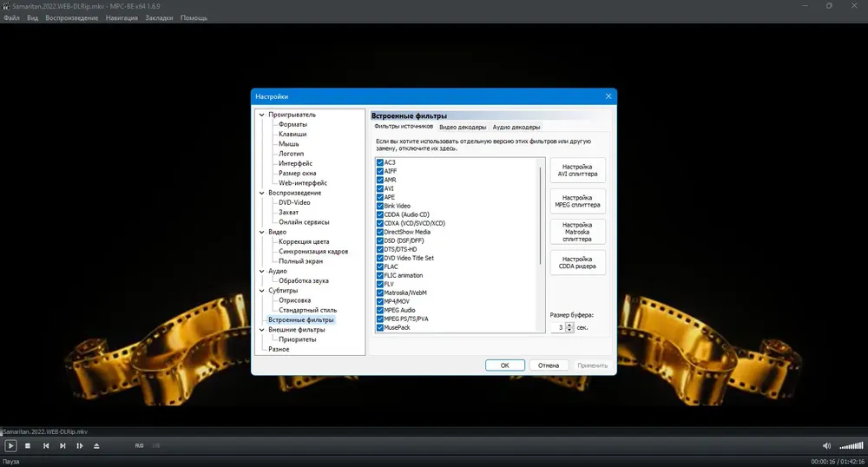This screenshot has width=868, height=467.
Task: Advance one frame with frame-step icon
Action: (80, 445)
